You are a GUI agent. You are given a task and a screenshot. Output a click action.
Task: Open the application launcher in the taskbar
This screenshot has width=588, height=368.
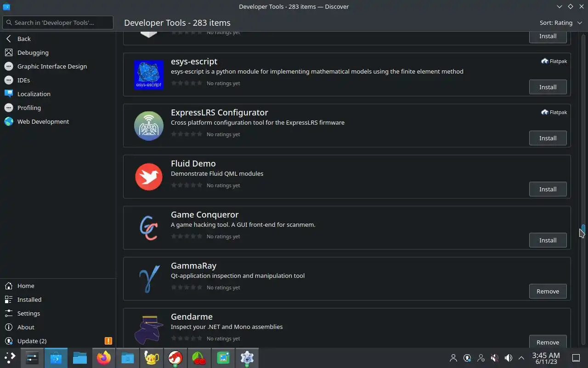(x=10, y=357)
